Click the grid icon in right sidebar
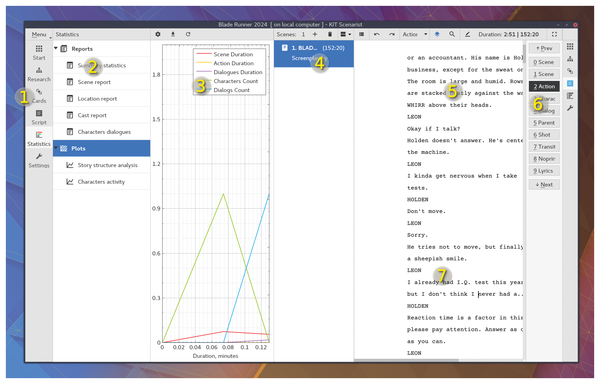 [570, 46]
